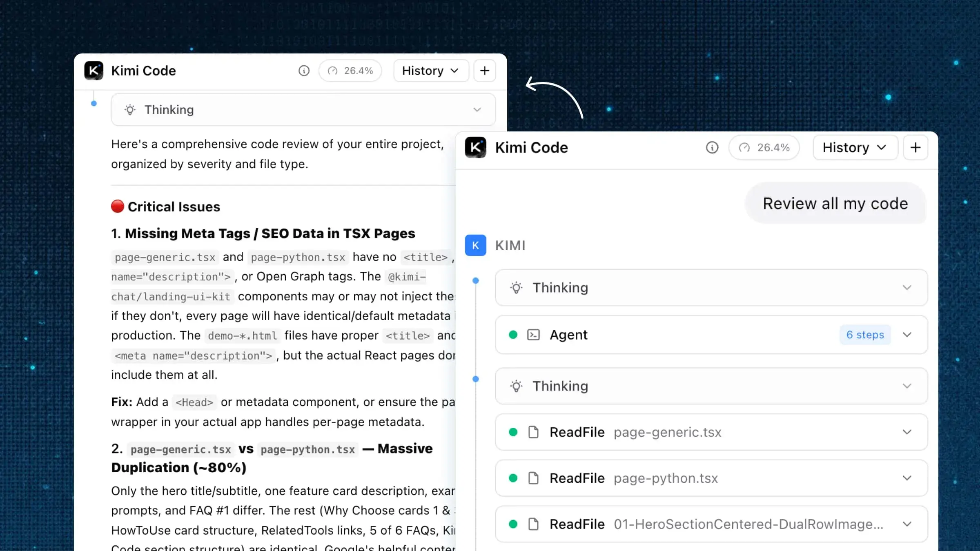This screenshot has width=980, height=551.
Task: Start a new chat with the back panel plus button
Action: pos(485,71)
